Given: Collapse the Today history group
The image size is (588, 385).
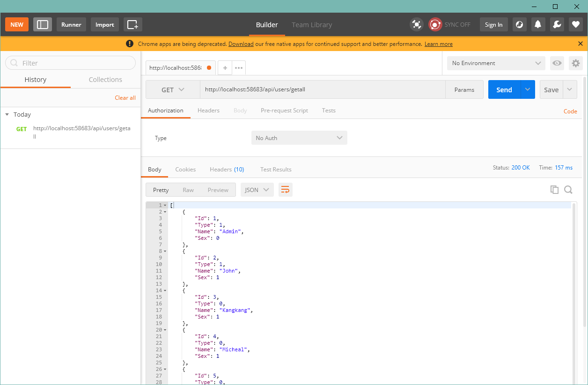Looking at the screenshot, I should tap(7, 115).
